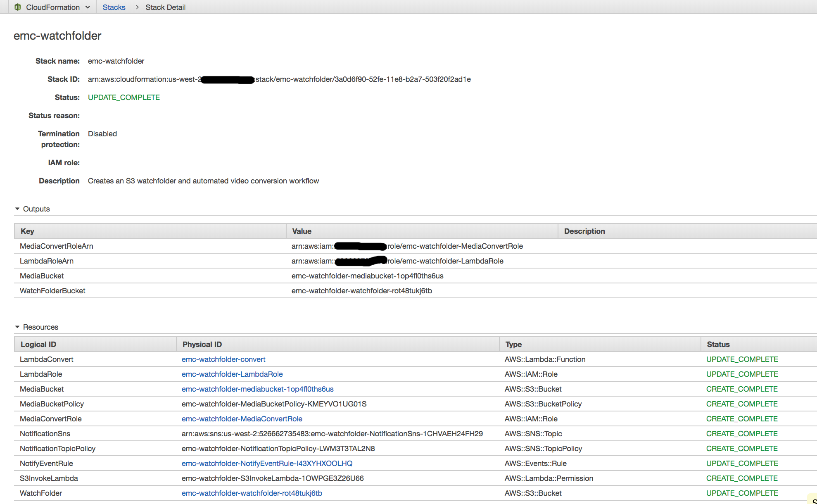The image size is (817, 504).
Task: Click the Termination protection Disabled value
Action: click(102, 134)
